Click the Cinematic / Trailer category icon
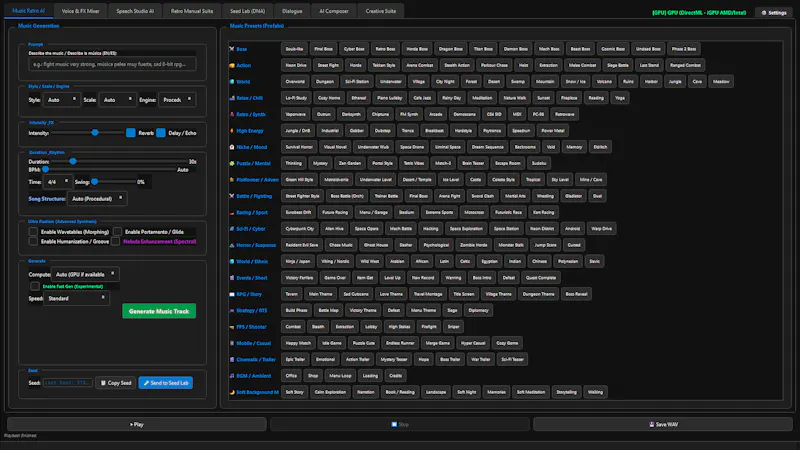This screenshot has height=450, width=800. click(x=232, y=359)
